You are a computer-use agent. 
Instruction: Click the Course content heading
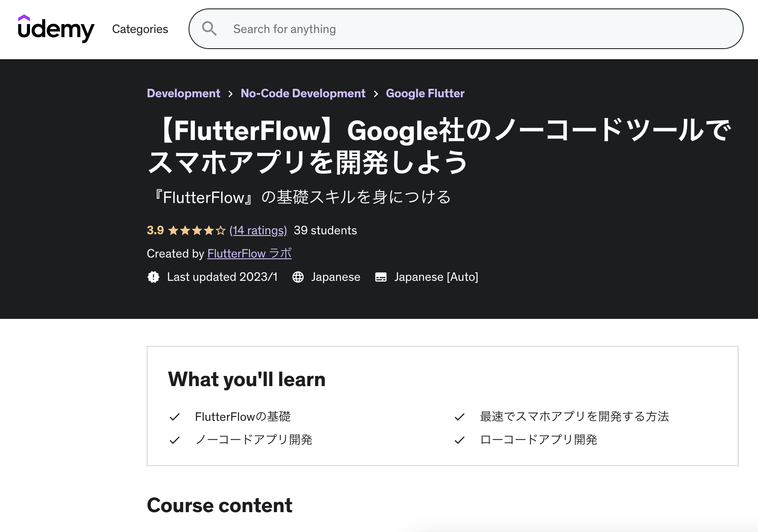pos(220,505)
